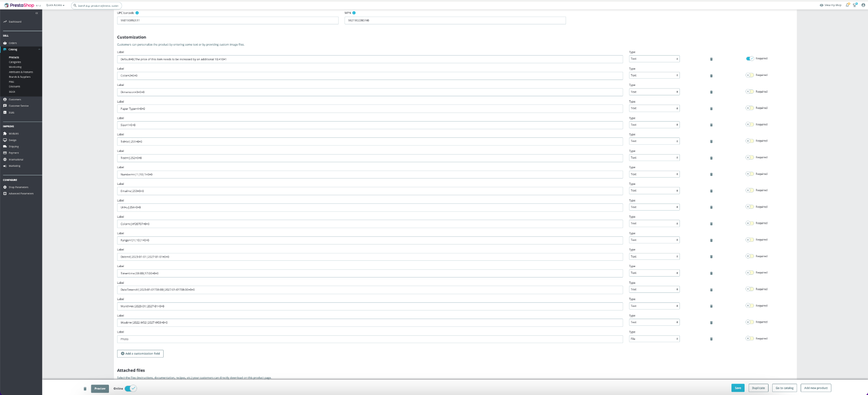
Task: Open Type dropdown for the Default field
Action: pyautogui.click(x=654, y=59)
